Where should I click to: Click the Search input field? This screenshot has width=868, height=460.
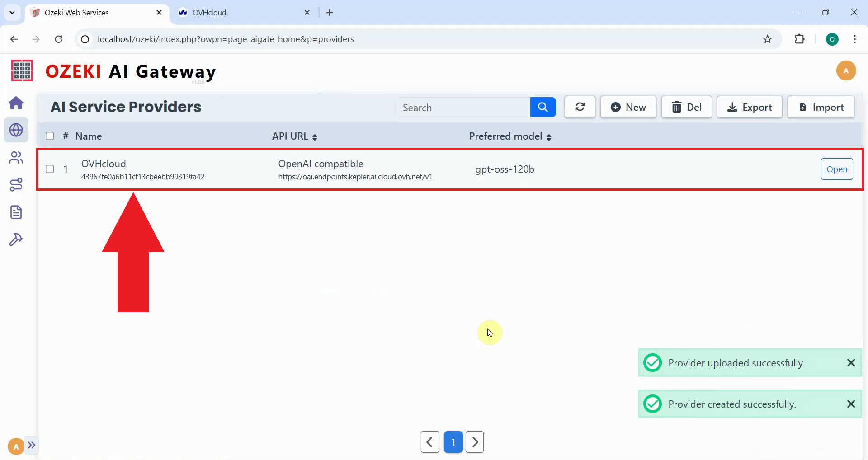[x=463, y=108]
